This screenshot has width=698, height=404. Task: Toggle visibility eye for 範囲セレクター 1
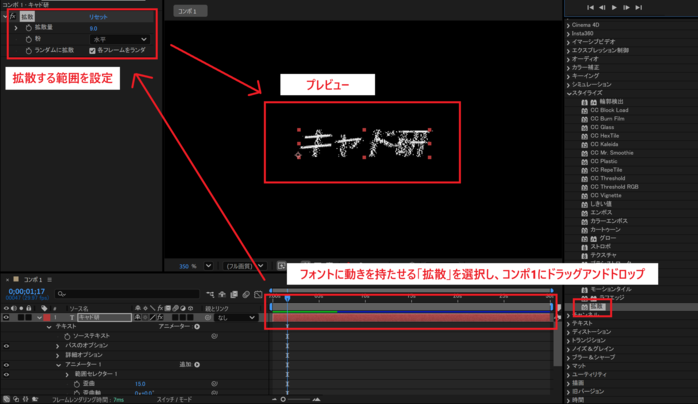click(6, 374)
